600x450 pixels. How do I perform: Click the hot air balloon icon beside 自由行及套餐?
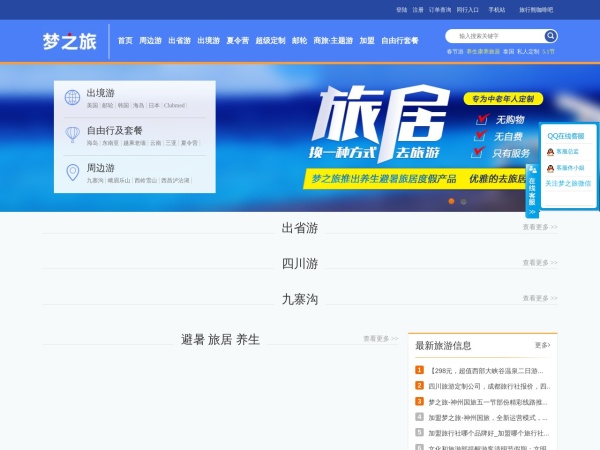pyautogui.click(x=72, y=134)
